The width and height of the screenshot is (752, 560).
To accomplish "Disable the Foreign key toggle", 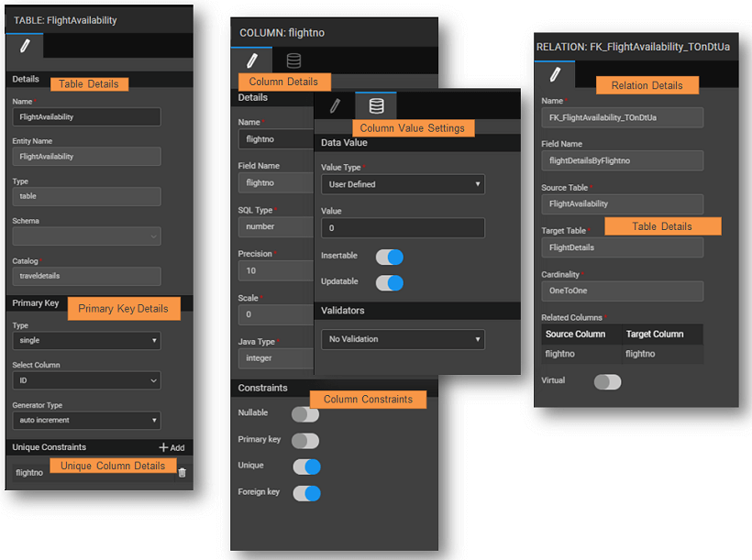I will pyautogui.click(x=306, y=493).
